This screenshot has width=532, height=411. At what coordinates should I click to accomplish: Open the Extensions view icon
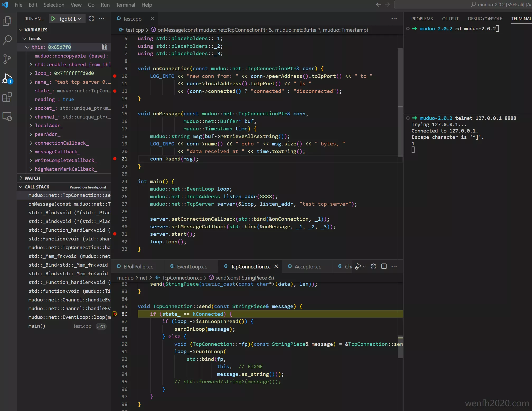coord(7,97)
